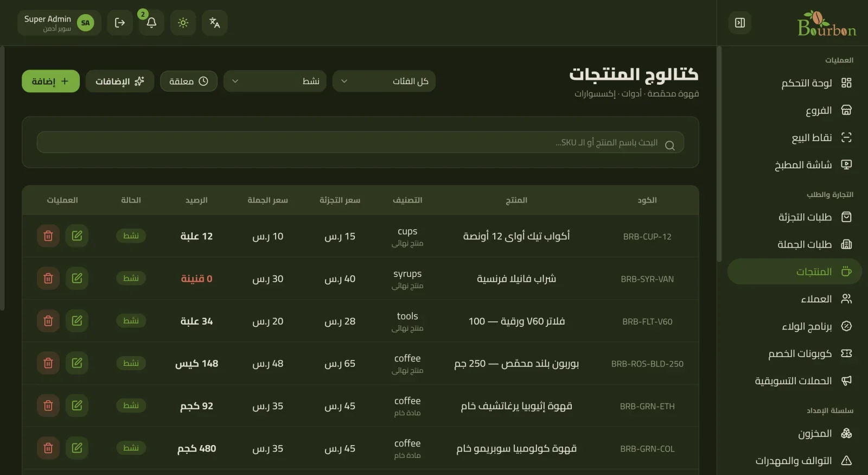Expand the نشط status filter dropdown
The width and height of the screenshot is (868, 475).
click(x=275, y=81)
